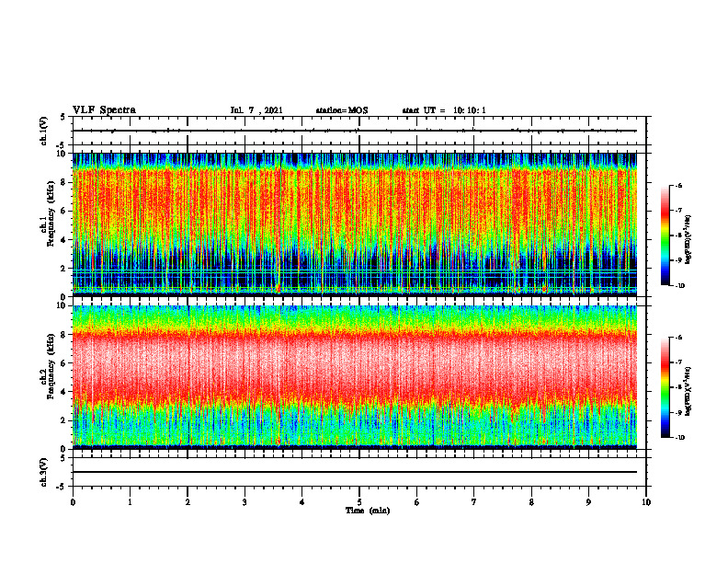Click the "6" kHz tick on ch.2 frequency axis
Screen dimensions: 728x563
point(64,363)
